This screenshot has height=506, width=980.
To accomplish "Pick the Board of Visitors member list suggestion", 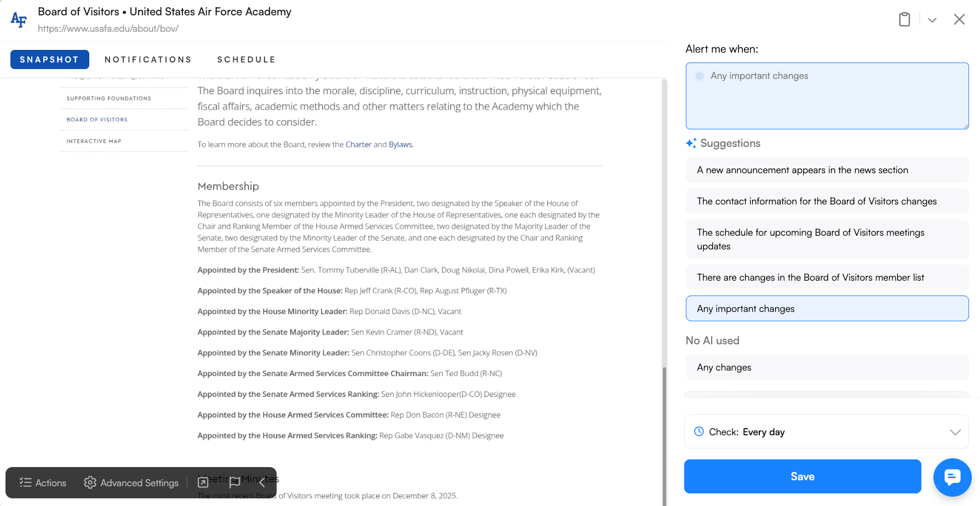I will pyautogui.click(x=827, y=277).
